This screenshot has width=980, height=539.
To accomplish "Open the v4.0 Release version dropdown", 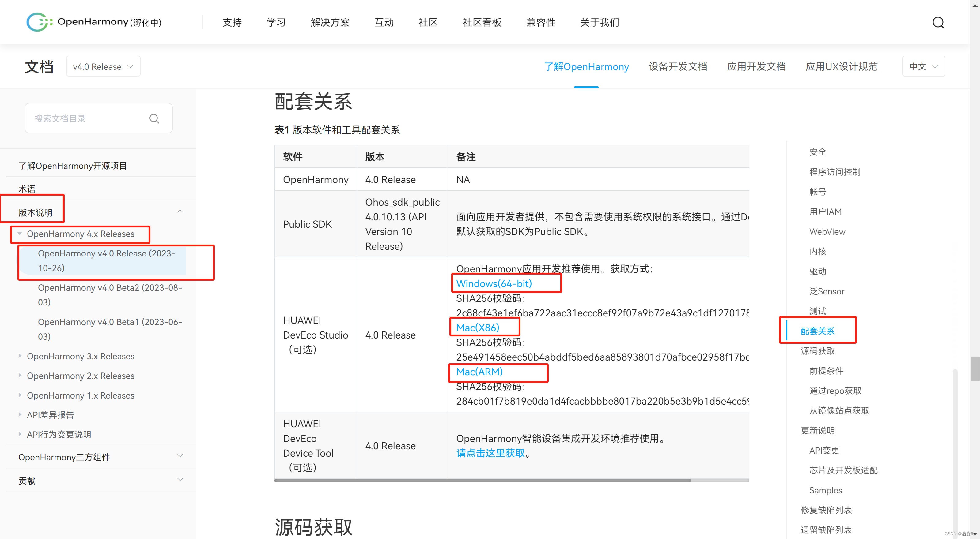I will coord(103,66).
